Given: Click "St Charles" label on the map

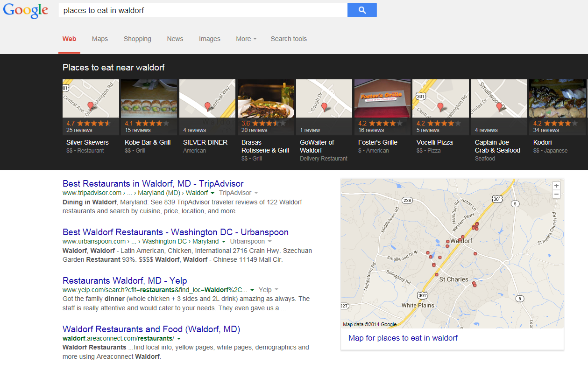Looking at the screenshot, I should [x=454, y=279].
